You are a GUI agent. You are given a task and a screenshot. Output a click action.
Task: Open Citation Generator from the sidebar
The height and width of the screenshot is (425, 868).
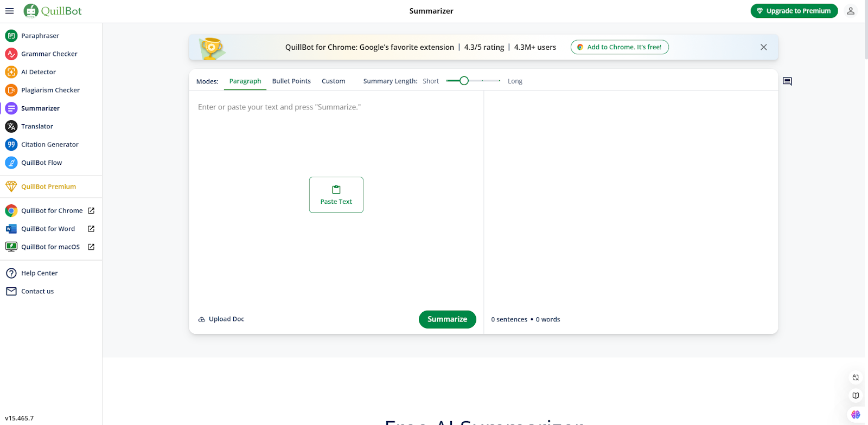50,145
